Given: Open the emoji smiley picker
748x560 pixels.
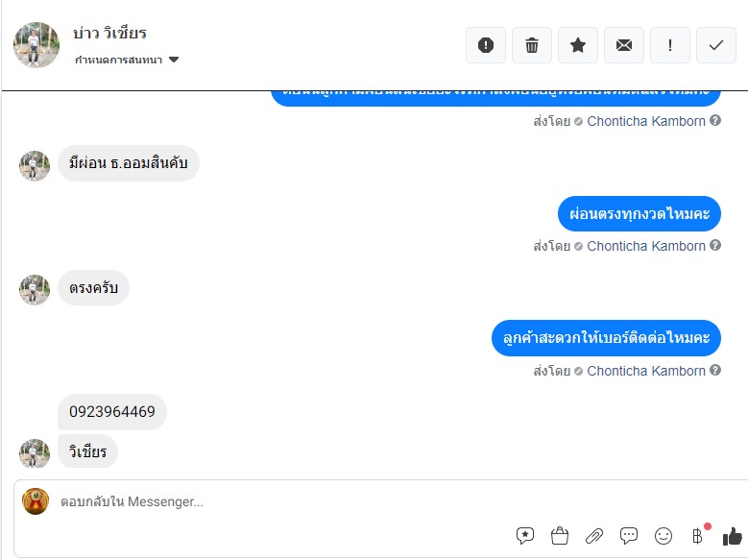Looking at the screenshot, I should point(664,536).
